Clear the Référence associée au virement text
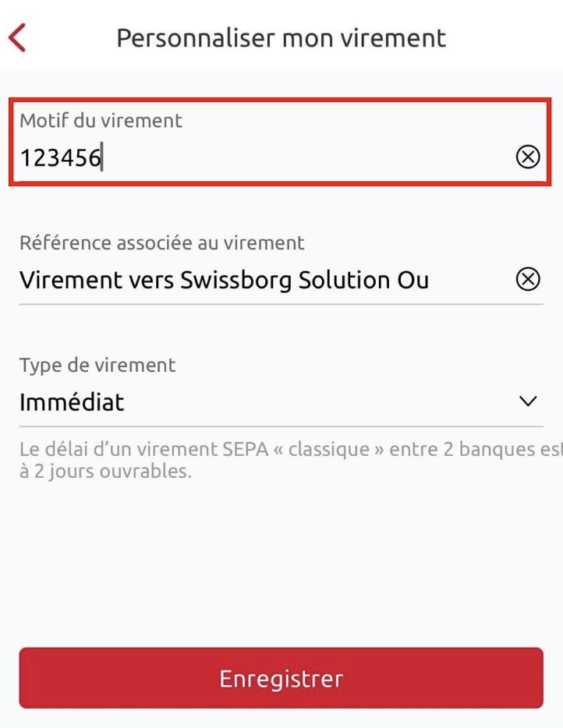Viewport: 563px width, 728px height. click(x=528, y=279)
